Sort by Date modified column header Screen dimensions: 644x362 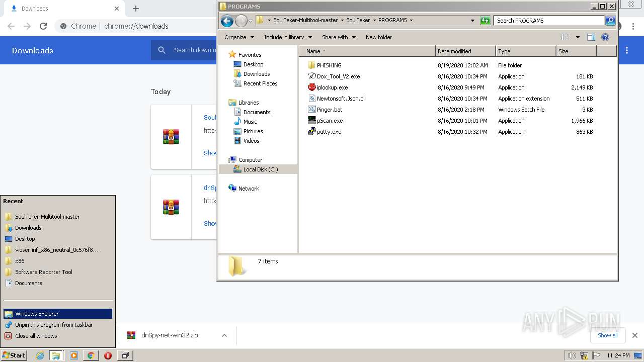click(x=465, y=51)
